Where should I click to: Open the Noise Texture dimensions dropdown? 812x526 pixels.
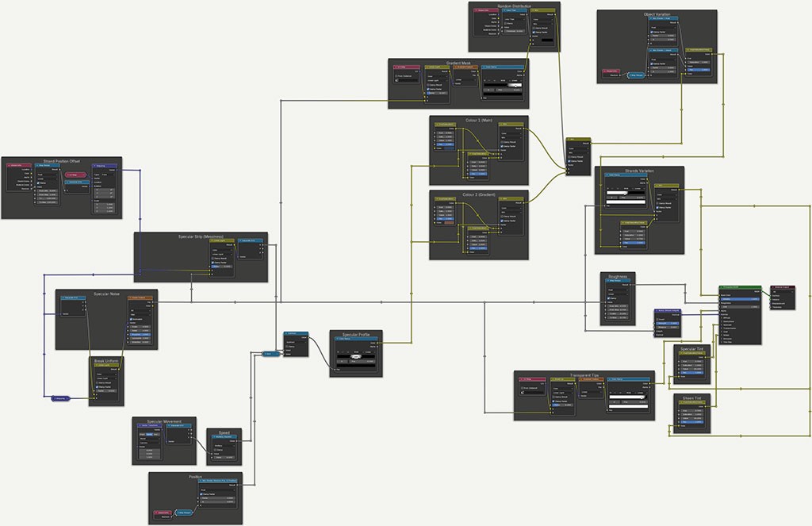point(140,312)
